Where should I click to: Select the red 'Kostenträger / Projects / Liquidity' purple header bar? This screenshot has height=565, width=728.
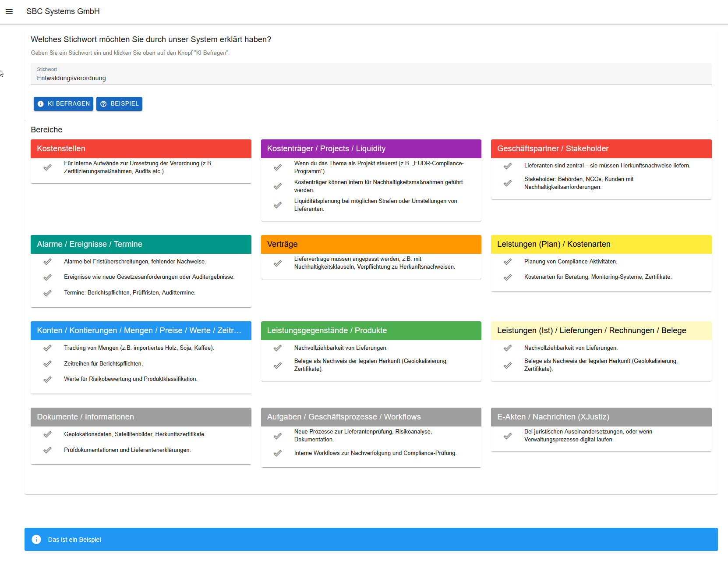[x=371, y=149]
